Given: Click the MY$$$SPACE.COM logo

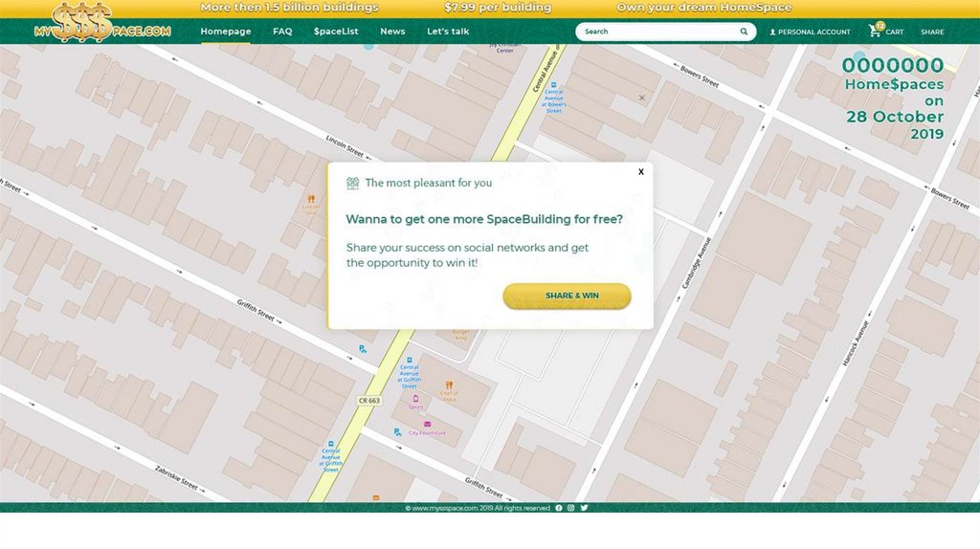Looking at the screenshot, I should tap(101, 23).
